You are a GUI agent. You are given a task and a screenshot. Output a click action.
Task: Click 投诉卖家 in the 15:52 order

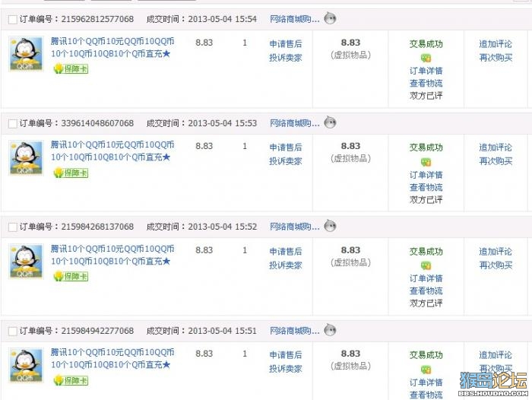coord(286,265)
